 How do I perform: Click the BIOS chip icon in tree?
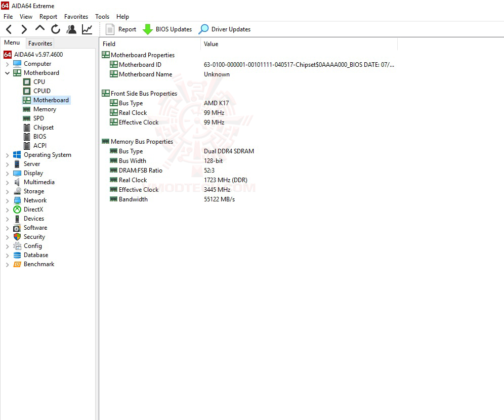coord(27,137)
